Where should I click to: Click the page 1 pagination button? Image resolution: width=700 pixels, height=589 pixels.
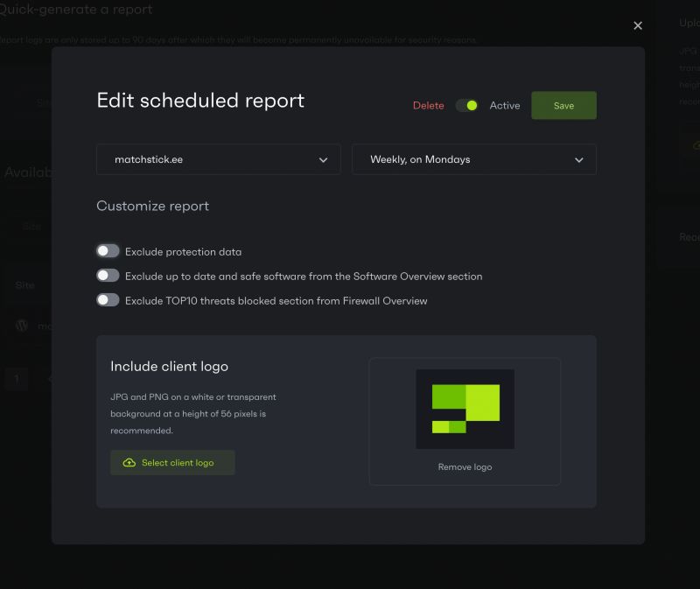point(16,377)
